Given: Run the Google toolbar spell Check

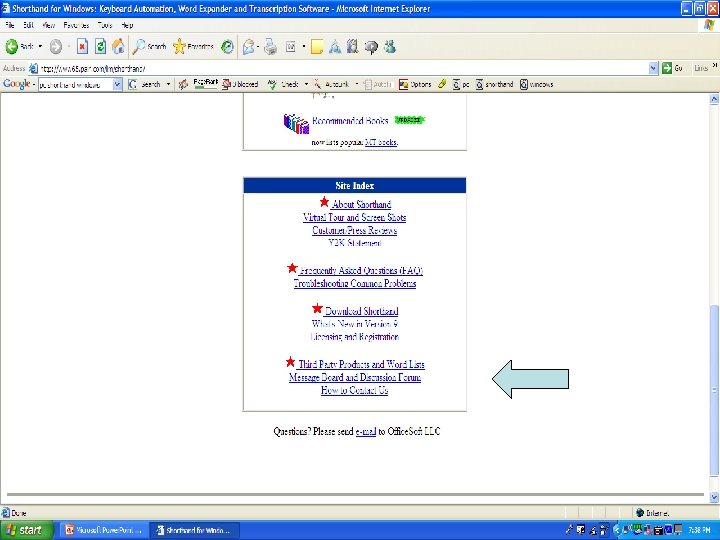Looking at the screenshot, I should [284, 84].
